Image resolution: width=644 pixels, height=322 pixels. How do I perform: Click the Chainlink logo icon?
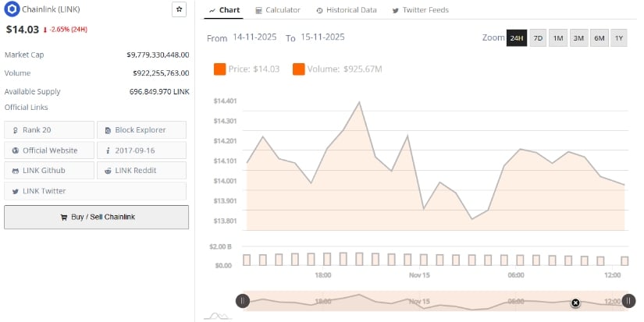click(x=12, y=10)
